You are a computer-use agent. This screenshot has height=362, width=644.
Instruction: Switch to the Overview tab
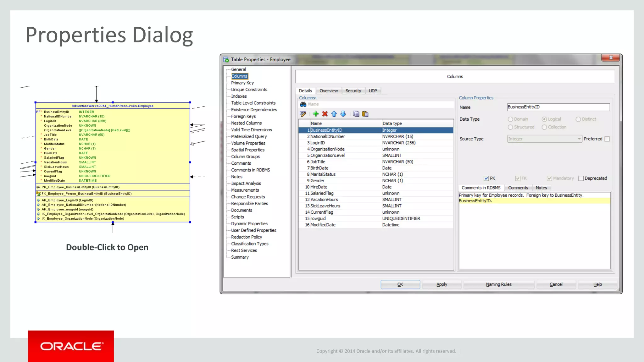[x=329, y=91]
